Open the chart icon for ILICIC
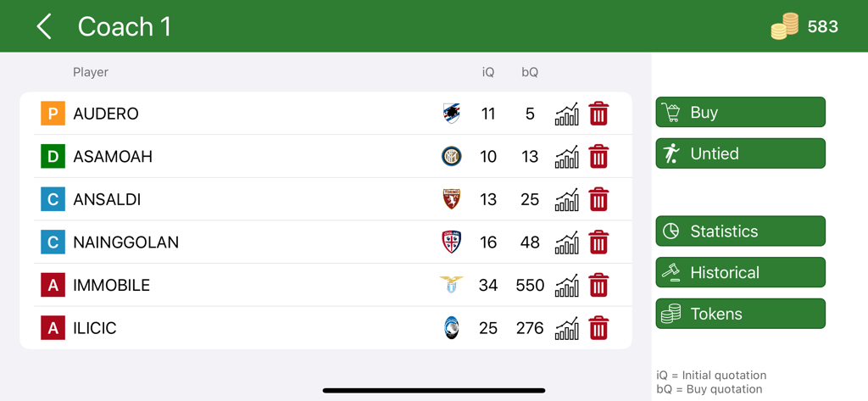 (566, 328)
